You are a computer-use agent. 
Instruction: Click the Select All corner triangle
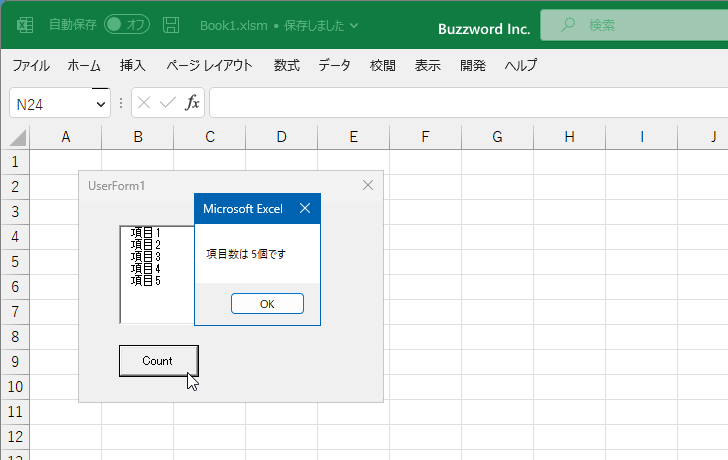click(17, 137)
